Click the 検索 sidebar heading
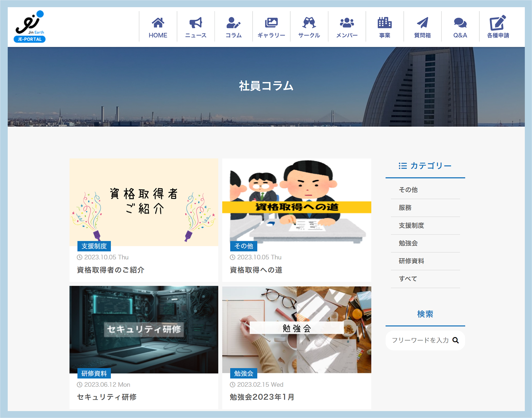Screen dimensions: 532x418 pyautogui.click(x=425, y=314)
